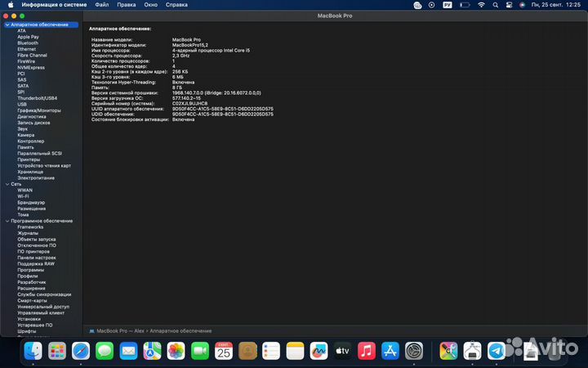The width and height of the screenshot is (588, 368).
Task: Select Хранилище in the sidebar
Action: [x=30, y=172]
